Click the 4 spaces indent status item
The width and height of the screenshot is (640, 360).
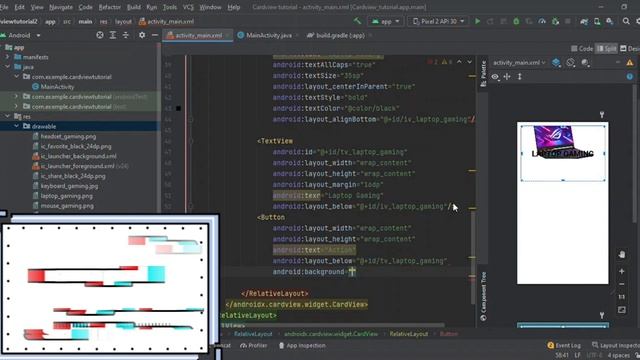pyautogui.click(x=619, y=356)
